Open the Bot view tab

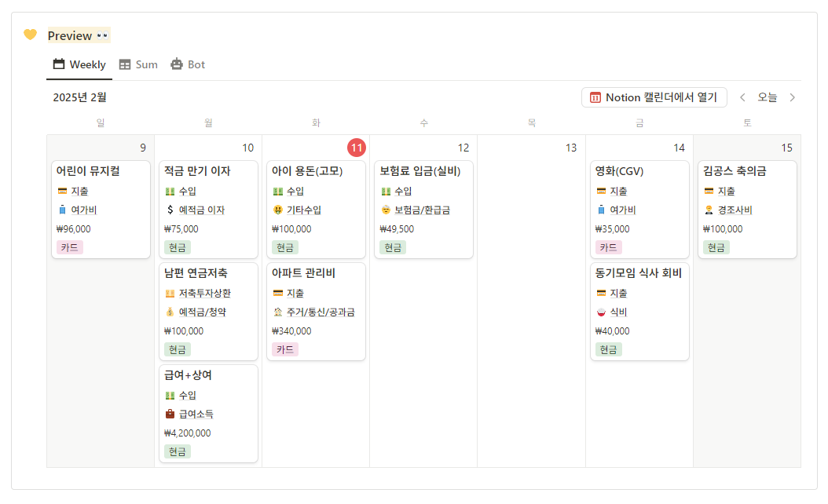pos(188,64)
